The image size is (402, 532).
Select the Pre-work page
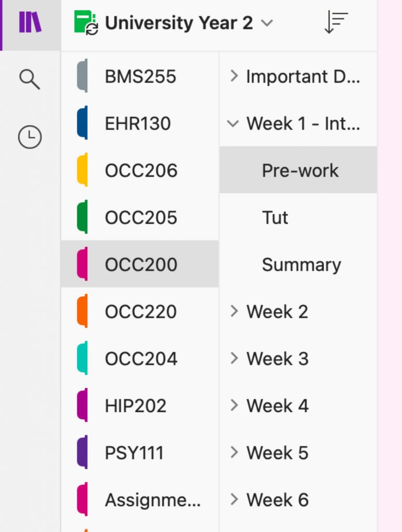pos(300,170)
